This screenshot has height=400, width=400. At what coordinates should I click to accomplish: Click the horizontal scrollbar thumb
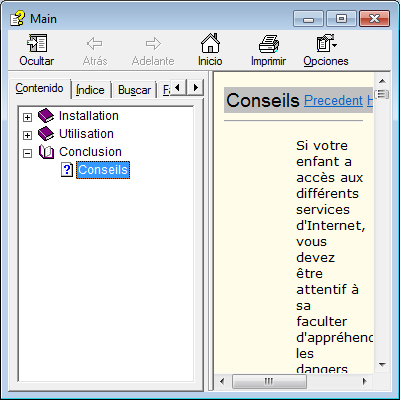click(269, 381)
